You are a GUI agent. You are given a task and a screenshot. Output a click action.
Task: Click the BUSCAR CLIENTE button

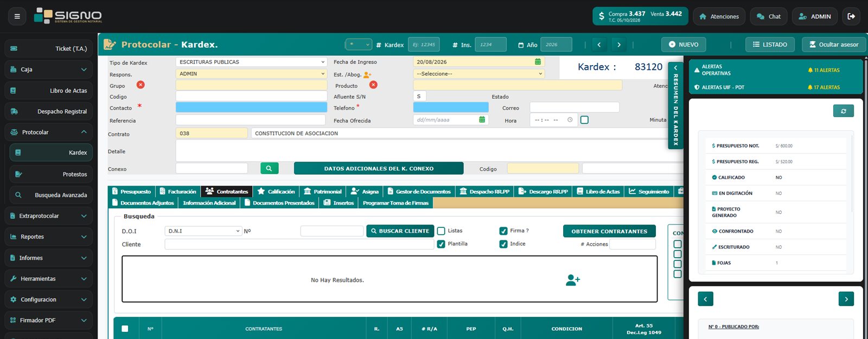(400, 231)
